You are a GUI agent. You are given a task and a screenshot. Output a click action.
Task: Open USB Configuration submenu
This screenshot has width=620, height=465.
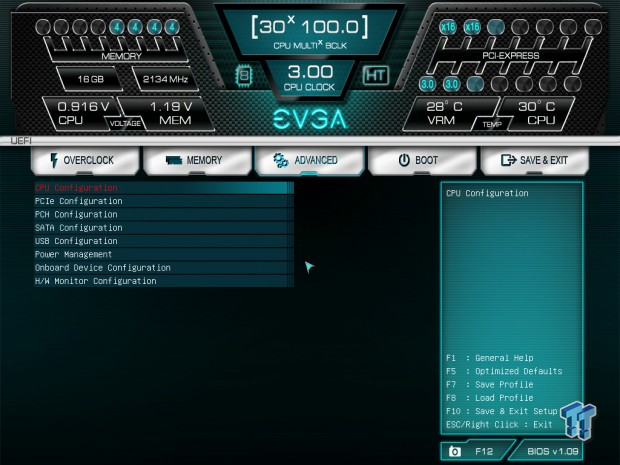point(164,241)
